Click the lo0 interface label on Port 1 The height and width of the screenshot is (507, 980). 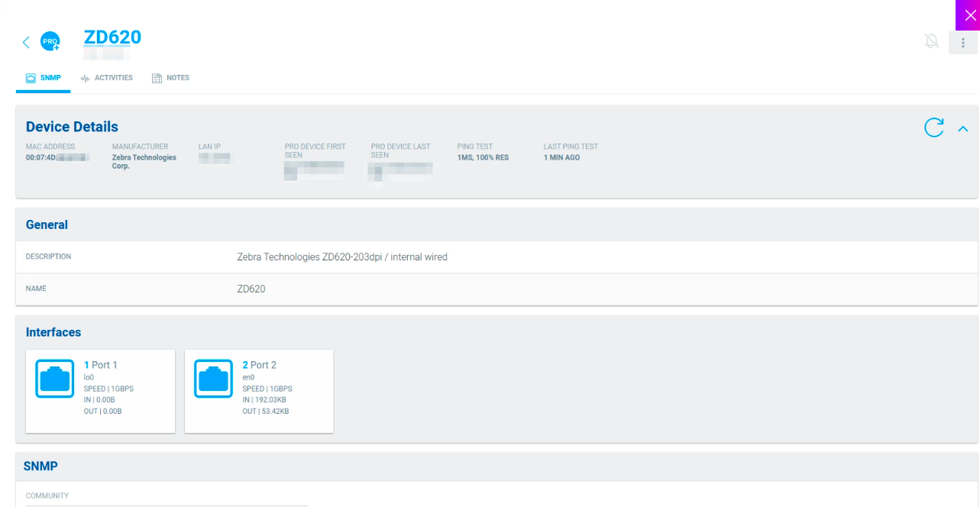(89, 377)
